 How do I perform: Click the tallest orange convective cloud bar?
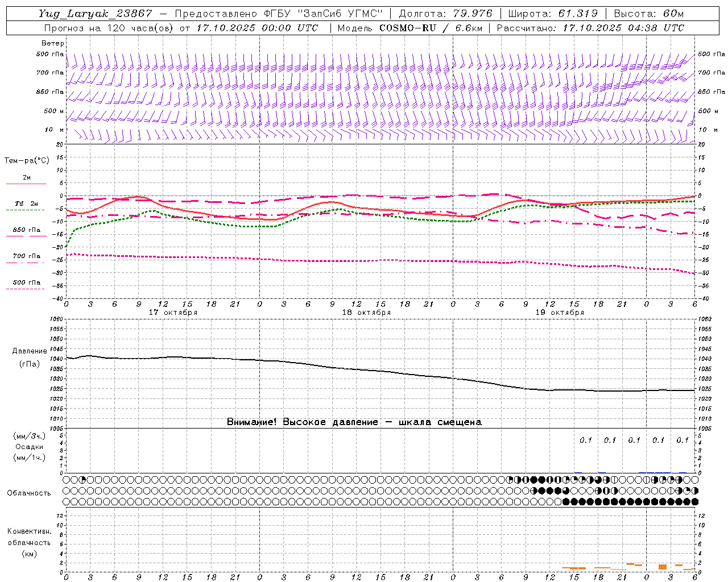[662, 567]
